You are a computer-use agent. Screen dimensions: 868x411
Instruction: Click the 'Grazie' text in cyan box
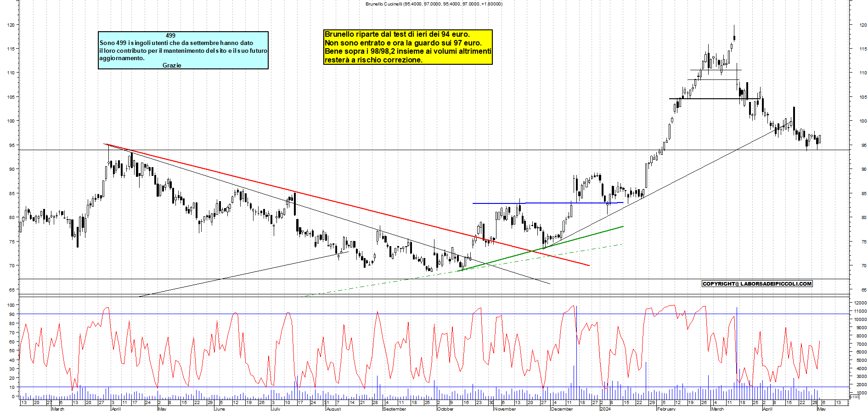(172, 65)
